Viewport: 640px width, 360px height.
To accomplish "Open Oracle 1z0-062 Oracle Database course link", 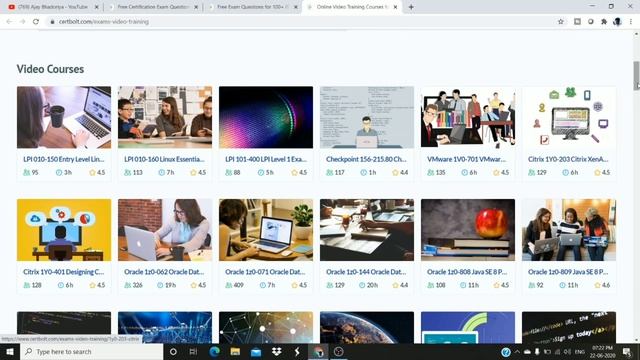I will (164, 272).
